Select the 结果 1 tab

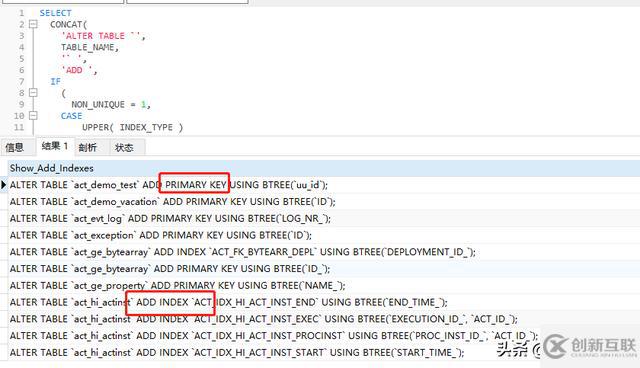pos(55,146)
